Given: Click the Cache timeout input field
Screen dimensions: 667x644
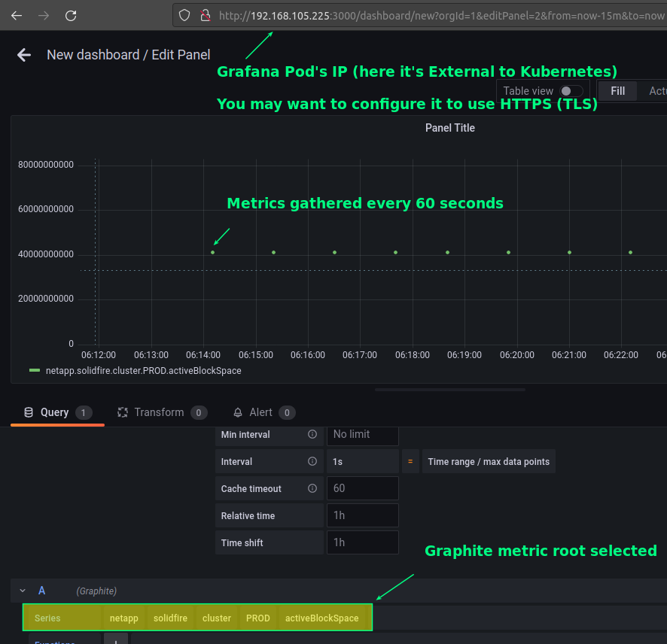Looking at the screenshot, I should 362,488.
